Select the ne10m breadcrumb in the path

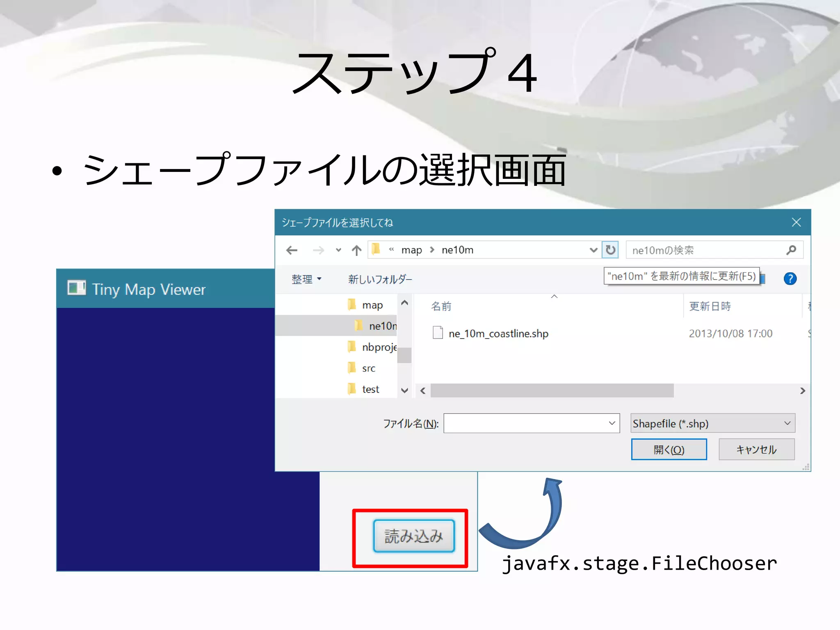tap(457, 250)
